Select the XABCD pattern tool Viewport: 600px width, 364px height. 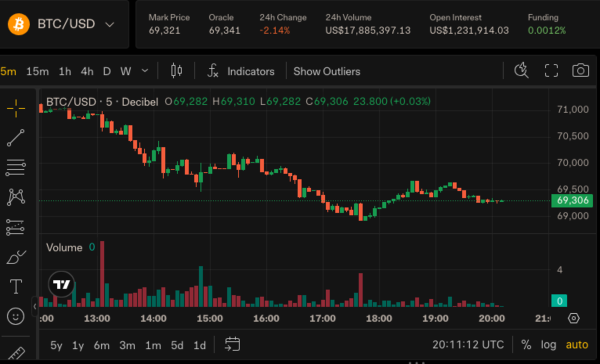coord(16,197)
